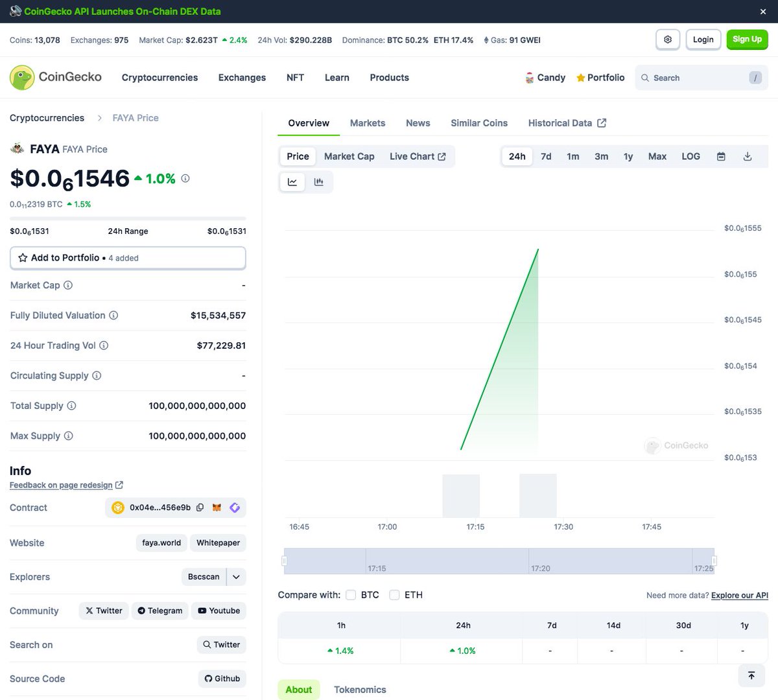Open the Candy rewards icon
778x700 pixels.
pos(530,78)
